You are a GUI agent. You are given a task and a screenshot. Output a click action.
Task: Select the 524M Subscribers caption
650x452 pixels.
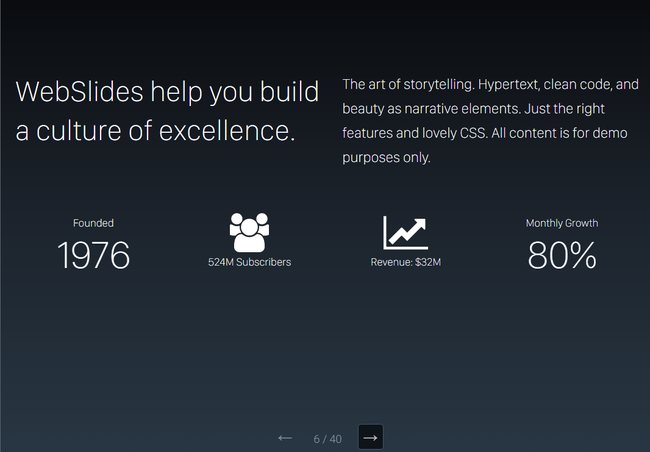[249, 262]
